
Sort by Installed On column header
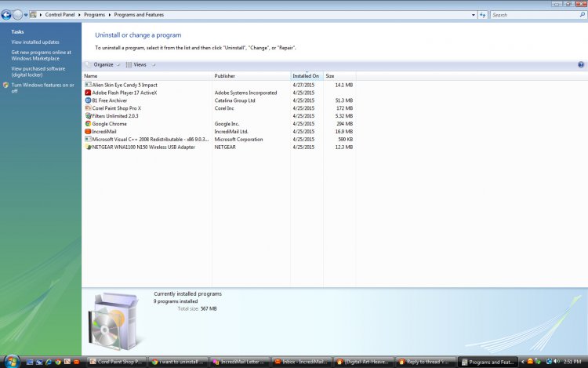click(x=307, y=76)
